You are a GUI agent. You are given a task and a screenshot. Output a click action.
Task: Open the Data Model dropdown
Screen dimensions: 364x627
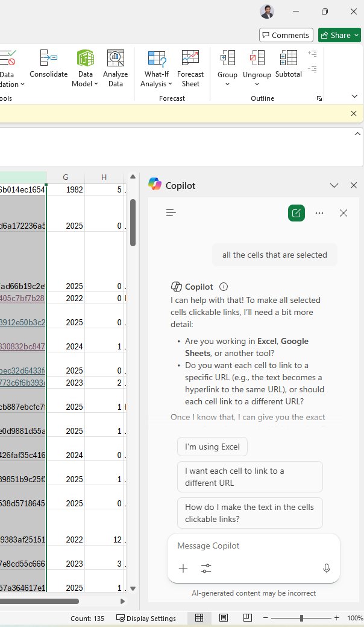(x=85, y=69)
